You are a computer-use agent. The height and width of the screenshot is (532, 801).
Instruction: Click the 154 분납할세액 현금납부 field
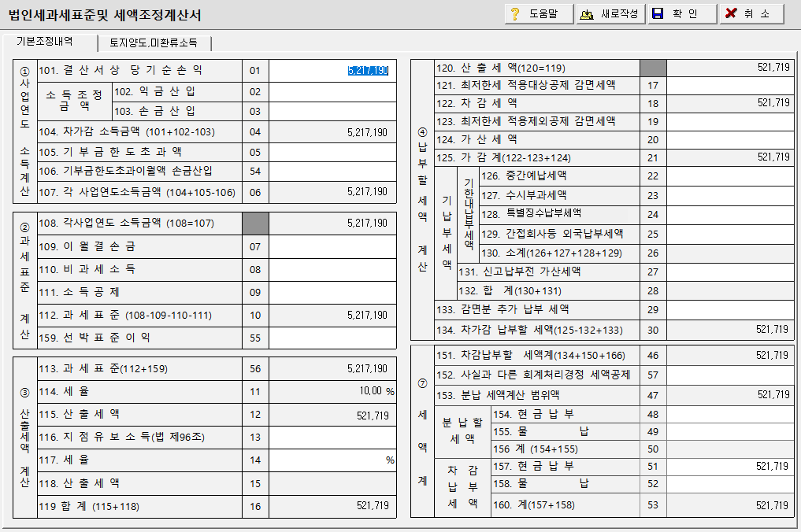click(x=730, y=414)
